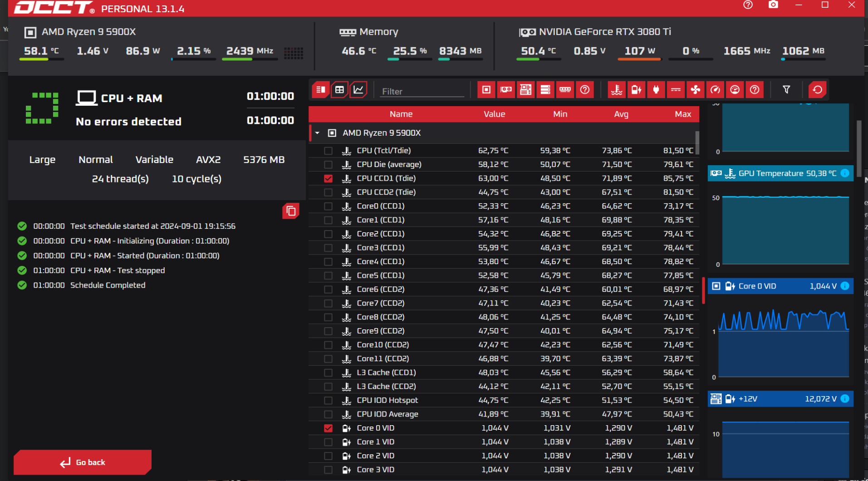This screenshot has width=868, height=481.
Task: Switch to the combined table-and-graph view
Action: click(320, 90)
